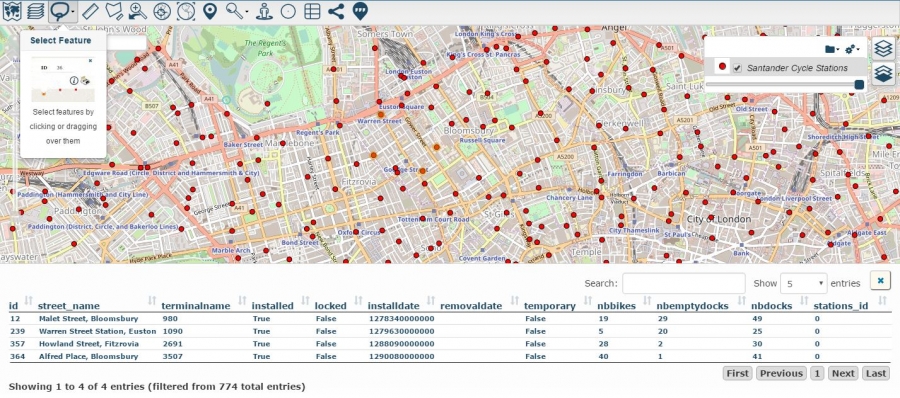
Task: Uncheck the Santander Cycle Stations layer checkbox
Action: pyautogui.click(x=738, y=68)
